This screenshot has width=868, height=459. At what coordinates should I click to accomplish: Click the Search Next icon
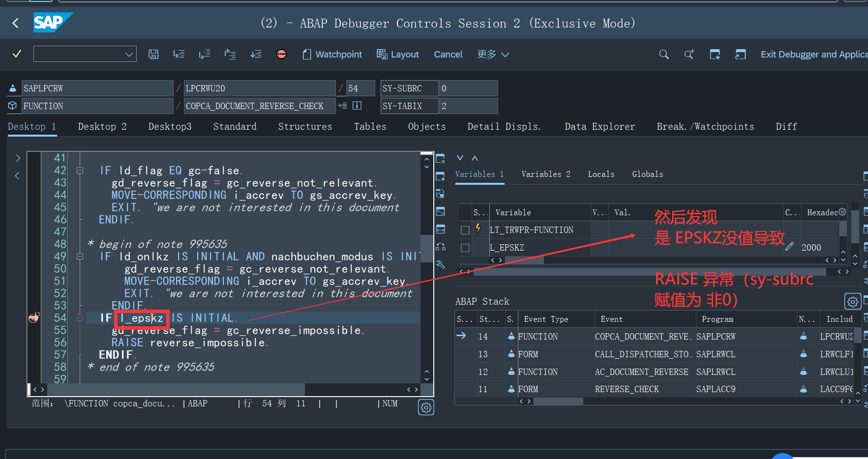tap(689, 54)
